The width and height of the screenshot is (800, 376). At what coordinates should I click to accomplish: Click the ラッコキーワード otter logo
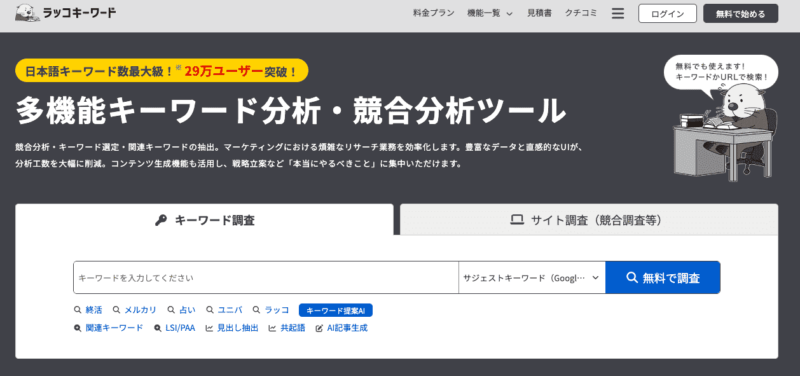(x=66, y=13)
